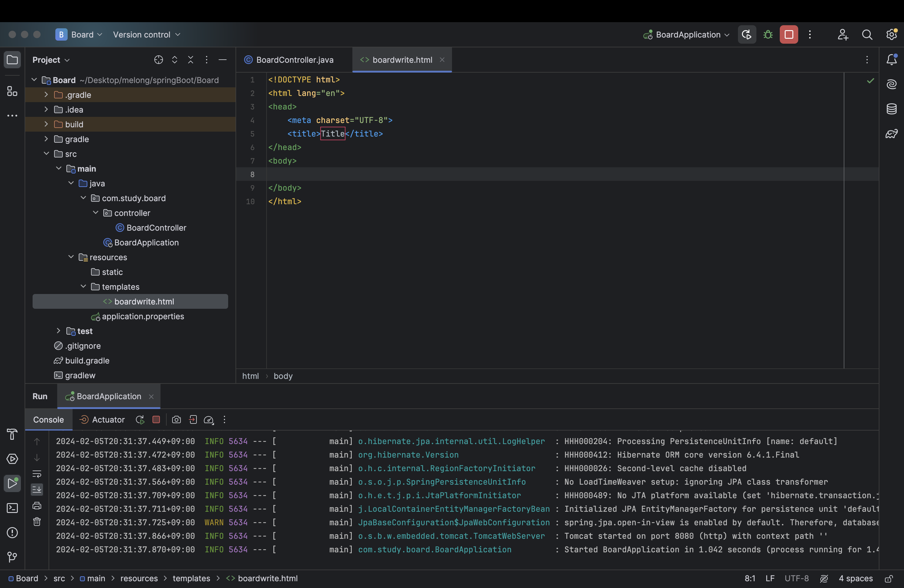
Task: Expand the .gradle folder
Action: point(46,95)
